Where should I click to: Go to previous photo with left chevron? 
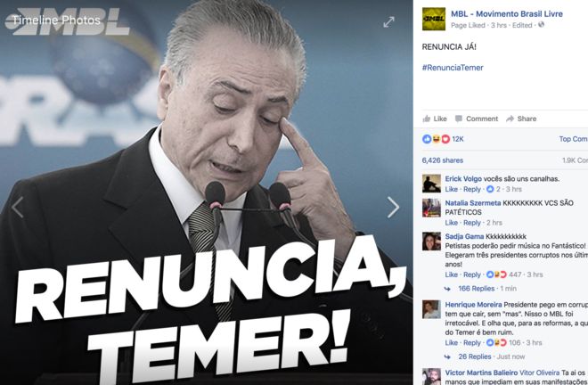17,207
